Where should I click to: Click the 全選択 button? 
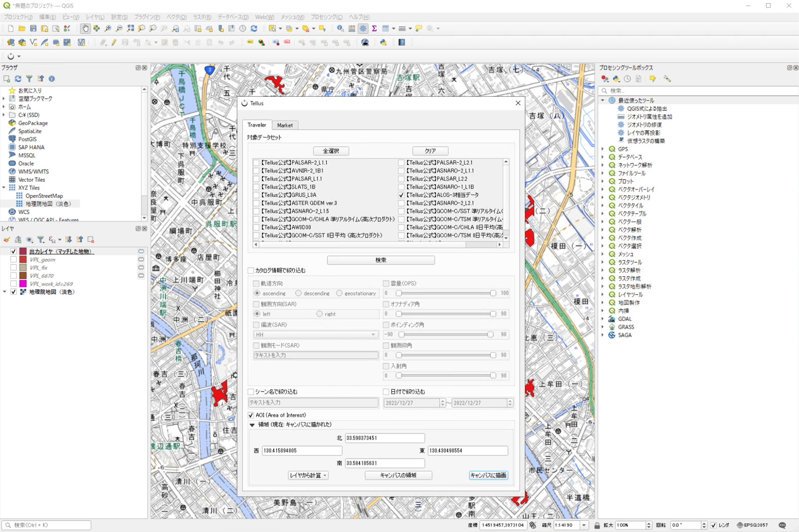(331, 151)
